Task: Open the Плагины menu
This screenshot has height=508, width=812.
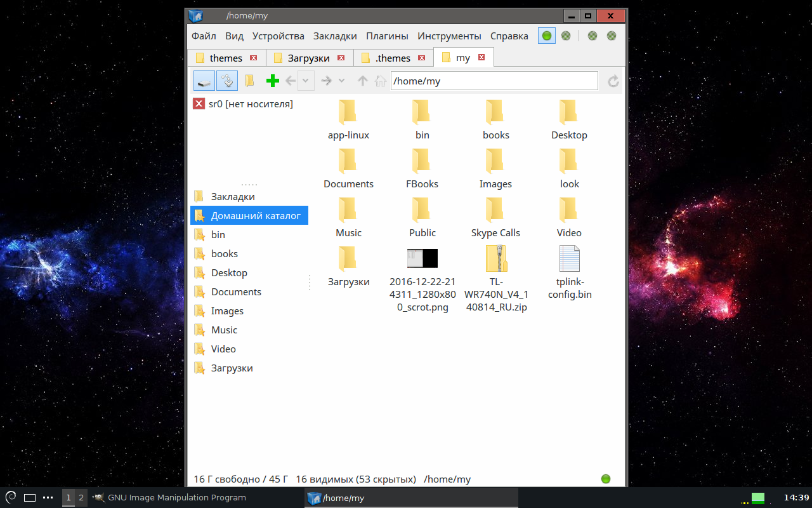Action: click(387, 36)
